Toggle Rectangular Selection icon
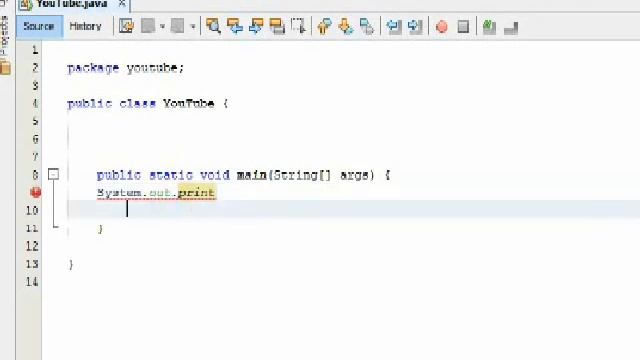Image resolution: width=640 pixels, height=360 pixels. [298, 27]
